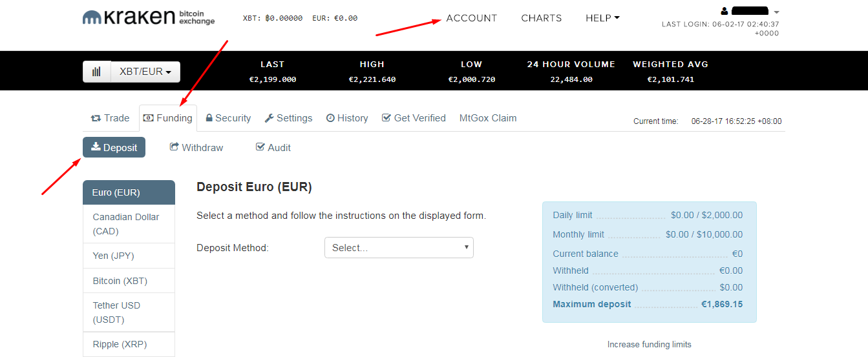Click the XBT balance in header
868x357 pixels.
pyautogui.click(x=273, y=18)
